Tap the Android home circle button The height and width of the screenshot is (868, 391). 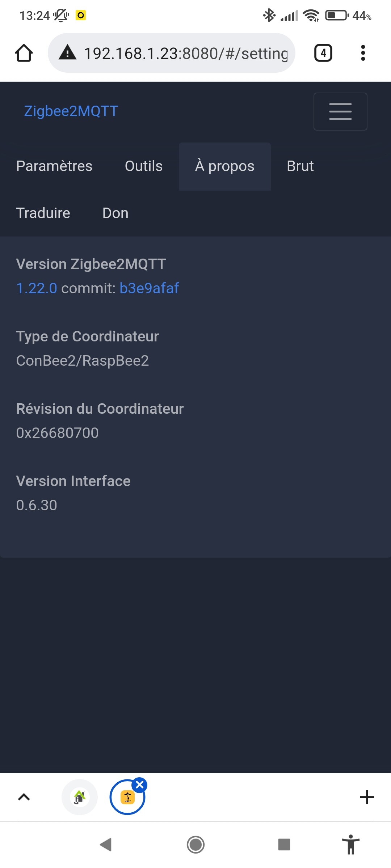pyautogui.click(x=195, y=845)
